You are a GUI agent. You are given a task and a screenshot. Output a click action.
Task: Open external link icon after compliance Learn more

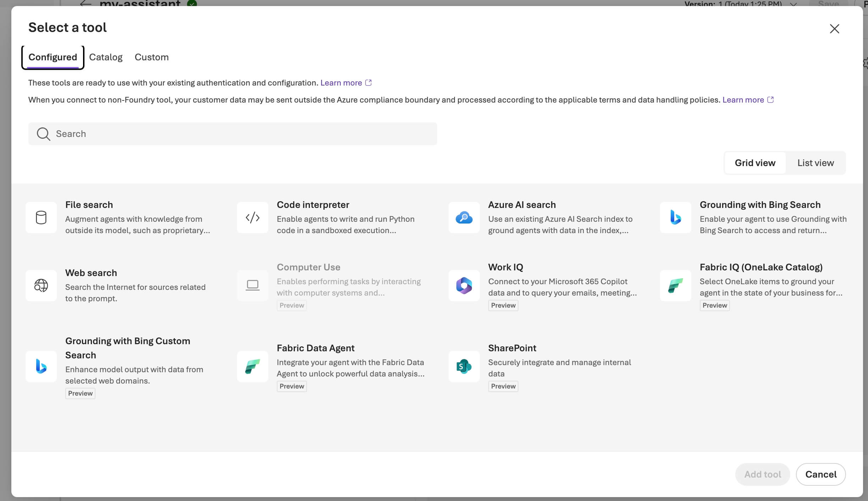coord(770,100)
